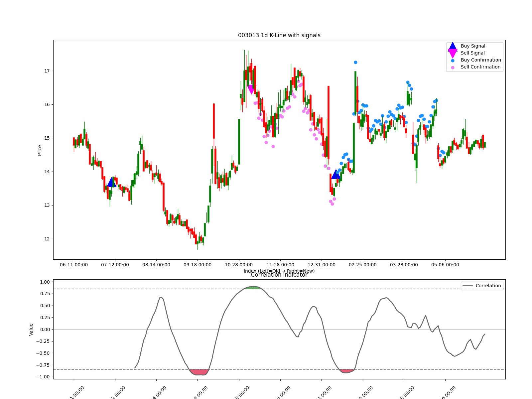
Task: Click the 'Buy Confirmation' legend label
Action: pos(481,60)
